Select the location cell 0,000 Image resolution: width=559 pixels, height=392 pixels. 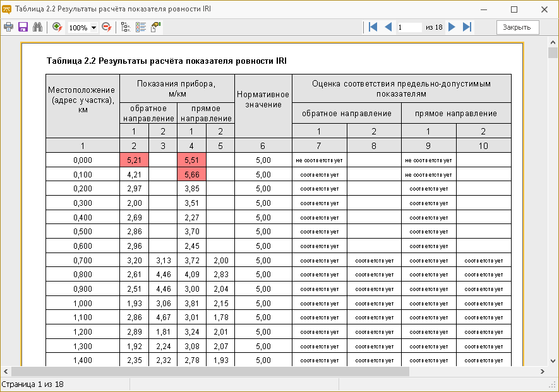(83, 160)
